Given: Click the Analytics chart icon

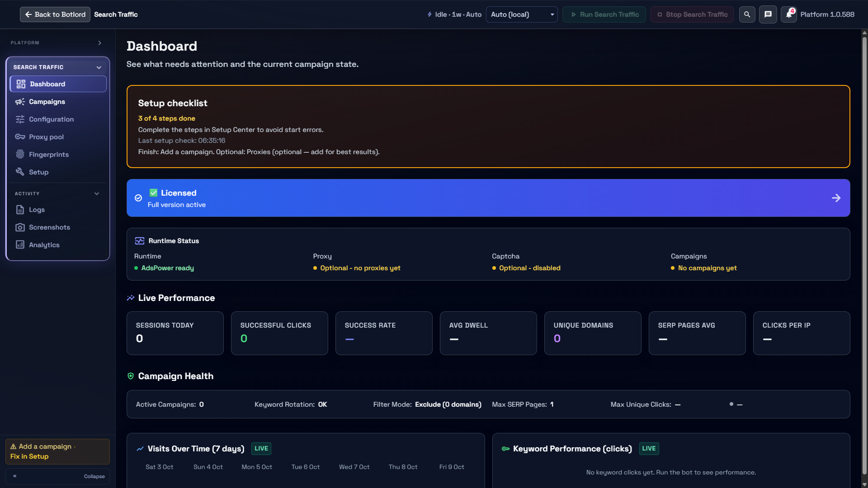Looking at the screenshot, I should (20, 245).
